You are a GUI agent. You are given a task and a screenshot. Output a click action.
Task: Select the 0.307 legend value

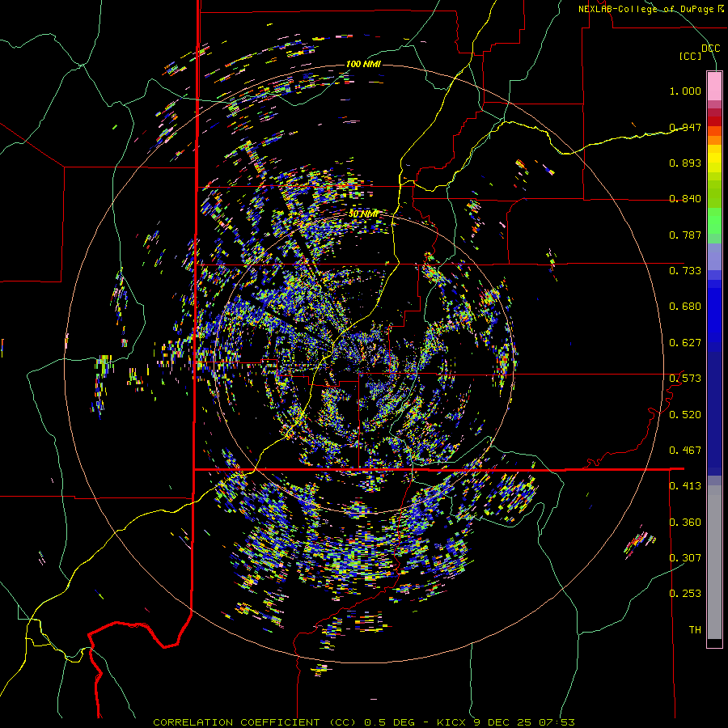click(685, 558)
